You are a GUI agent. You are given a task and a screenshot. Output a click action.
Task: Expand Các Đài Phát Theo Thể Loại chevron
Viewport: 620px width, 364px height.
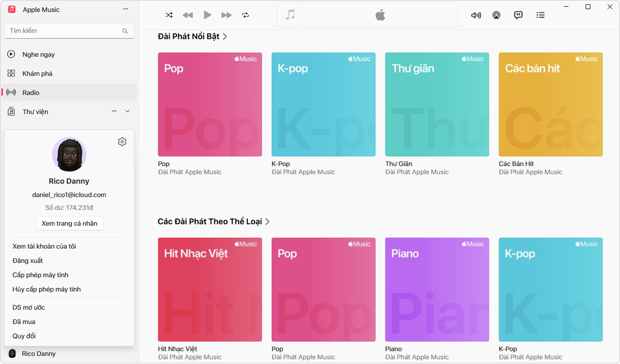(x=267, y=222)
